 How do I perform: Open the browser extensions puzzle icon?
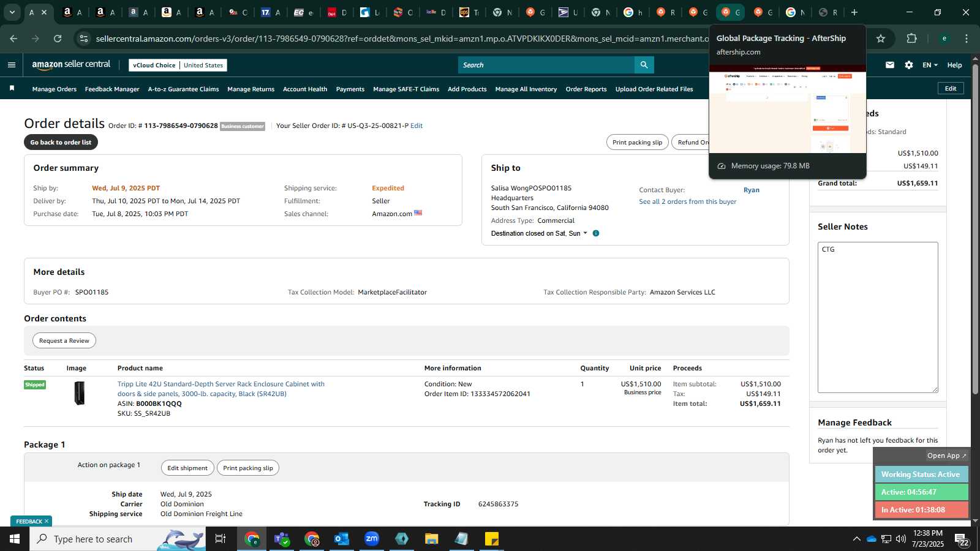tap(911, 39)
